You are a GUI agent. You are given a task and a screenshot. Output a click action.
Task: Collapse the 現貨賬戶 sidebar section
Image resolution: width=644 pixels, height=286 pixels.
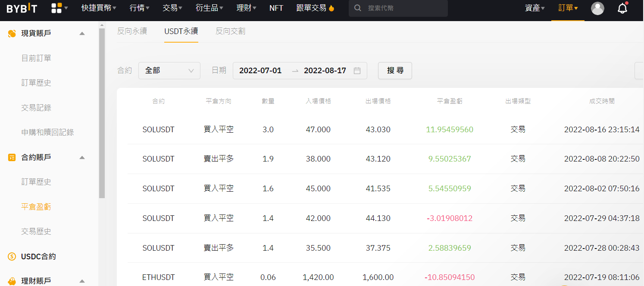[x=82, y=34]
